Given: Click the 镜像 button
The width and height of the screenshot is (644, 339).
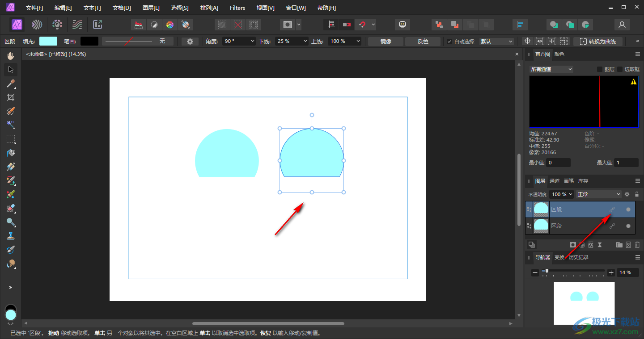Looking at the screenshot, I should click(386, 41).
